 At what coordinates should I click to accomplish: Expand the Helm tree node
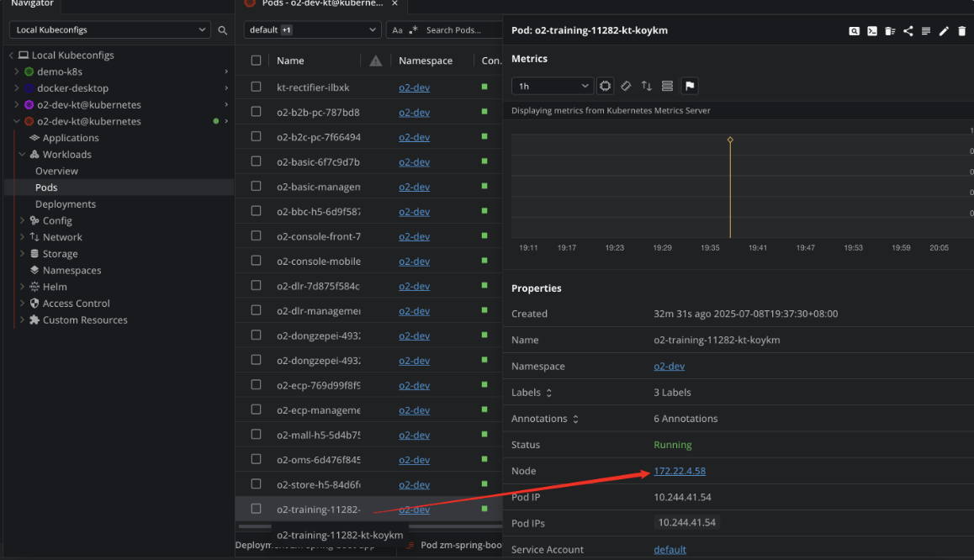click(23, 287)
